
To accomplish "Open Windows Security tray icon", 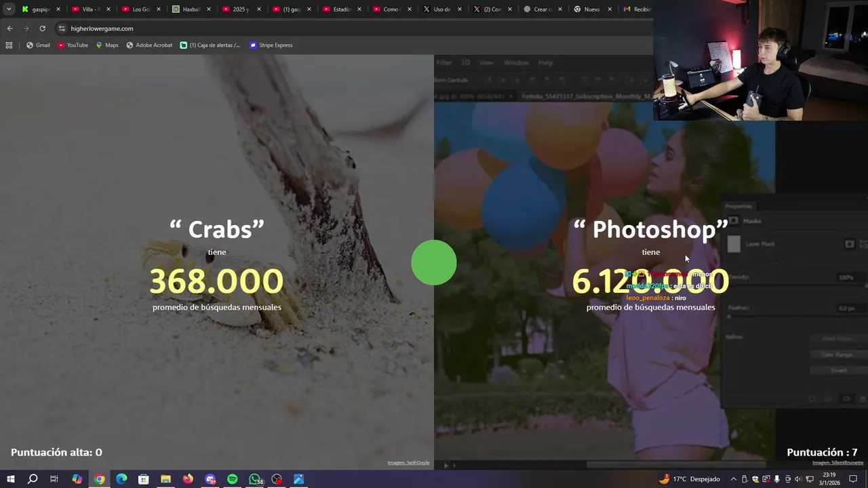I will click(755, 479).
